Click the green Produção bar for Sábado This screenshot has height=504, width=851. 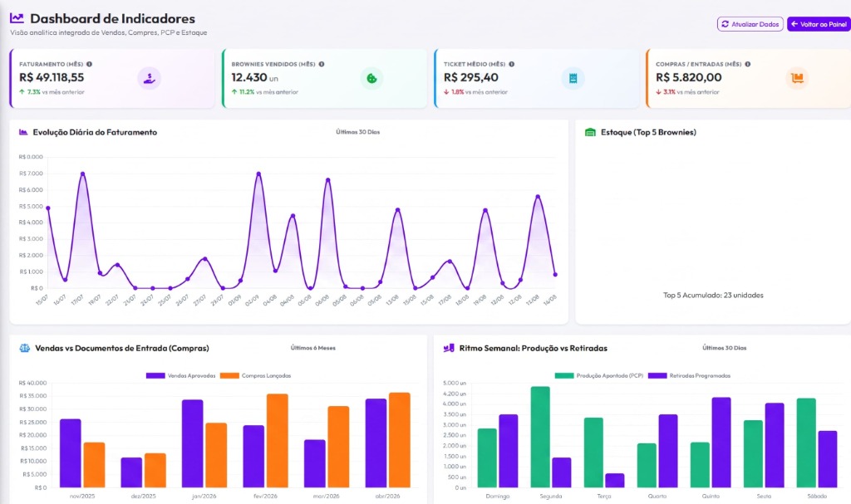[x=806, y=443]
